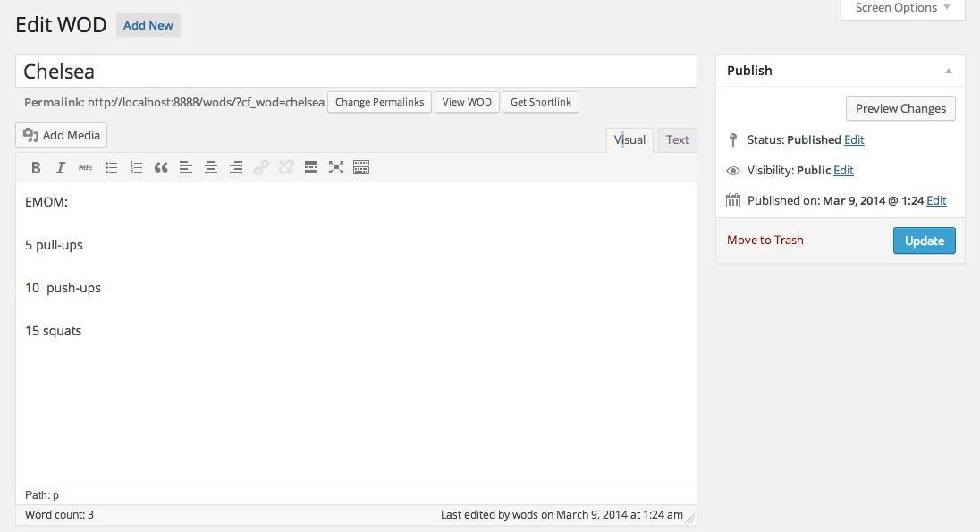Apply strikethrough formatting
This screenshot has width=980, height=532.
tap(86, 167)
